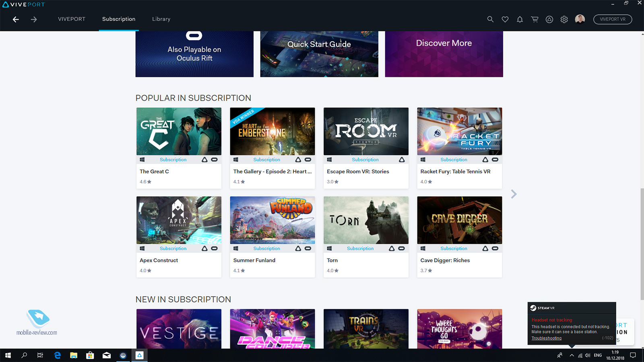Open The Great C cover image

point(179,131)
